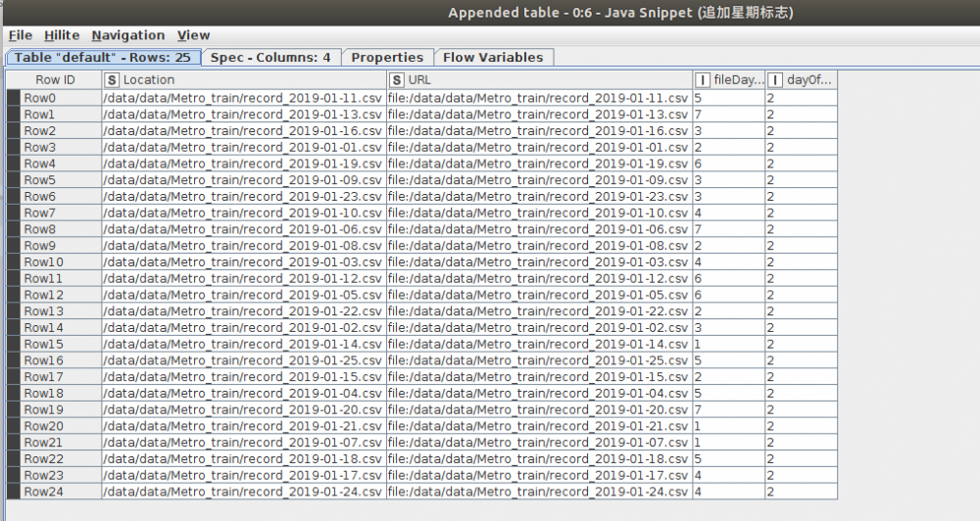Screen dimensions: 980x521
Task: Click the integer type icon of dayOf column
Action: 775,80
